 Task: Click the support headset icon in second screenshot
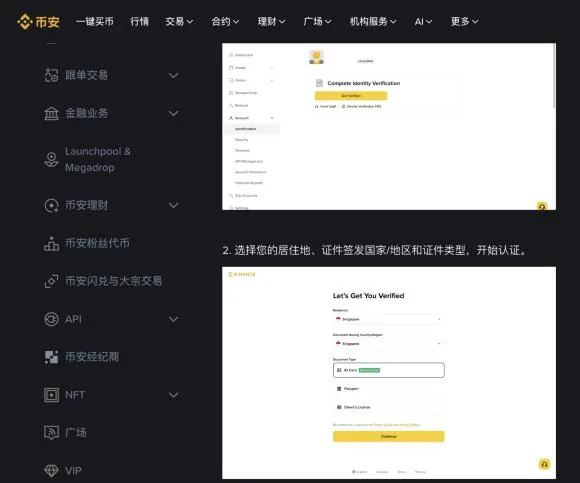tap(544, 464)
